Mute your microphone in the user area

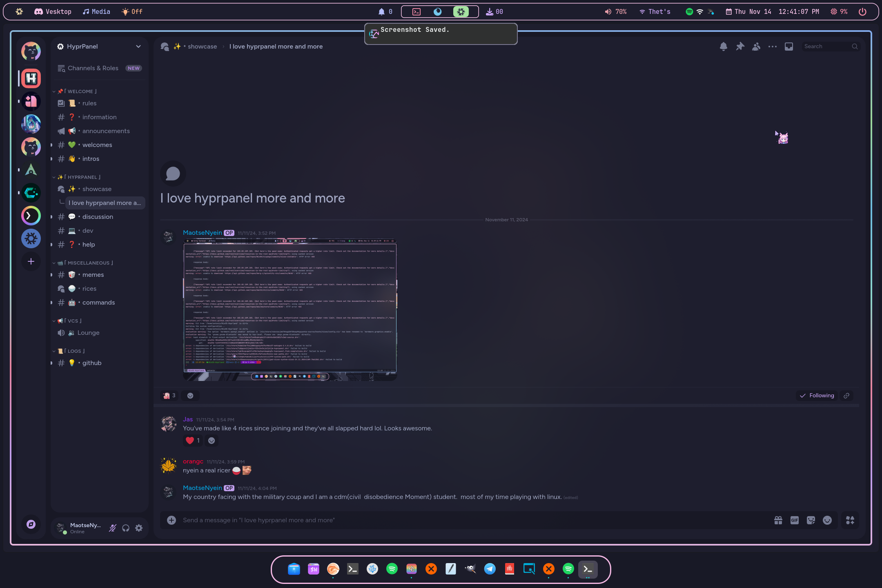pos(112,528)
